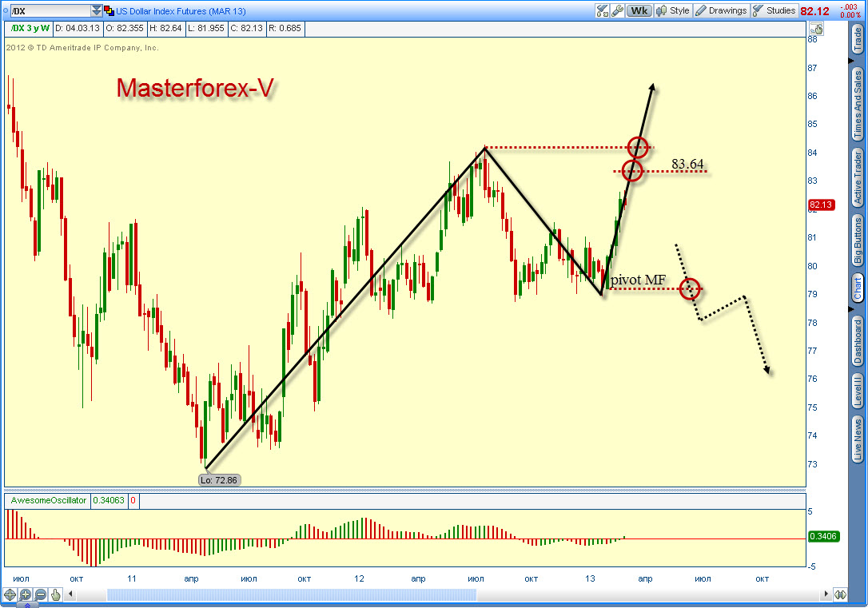The image size is (868, 608).
Task: Click the scrollbar right arrow
Action: click(826, 594)
